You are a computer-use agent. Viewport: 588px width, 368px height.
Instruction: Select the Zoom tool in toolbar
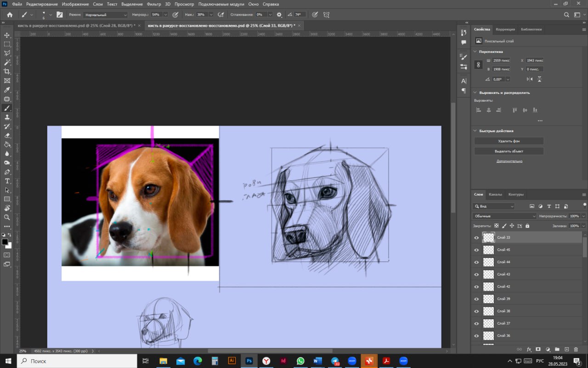[7, 217]
